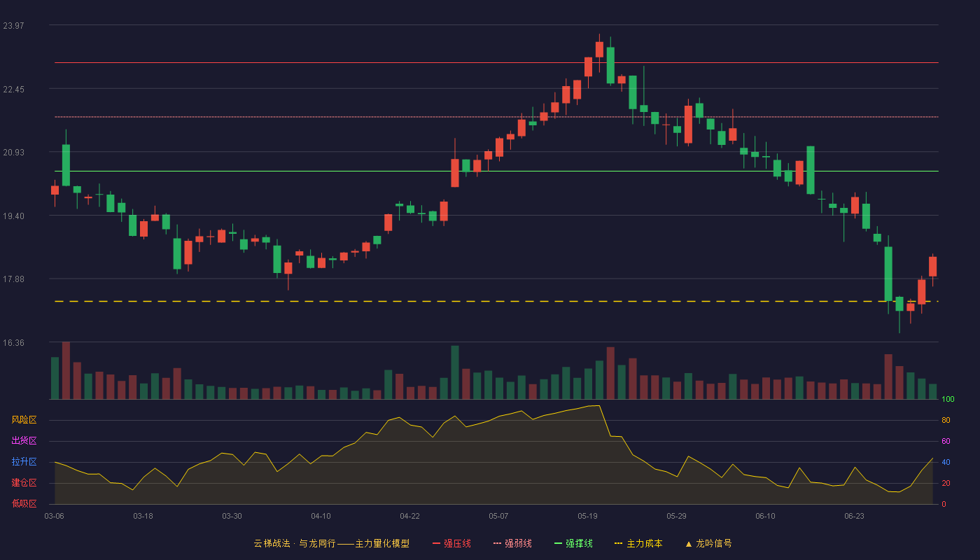The image size is (980, 560).
Task: Click the 03-30 date label
Action: pos(232,516)
